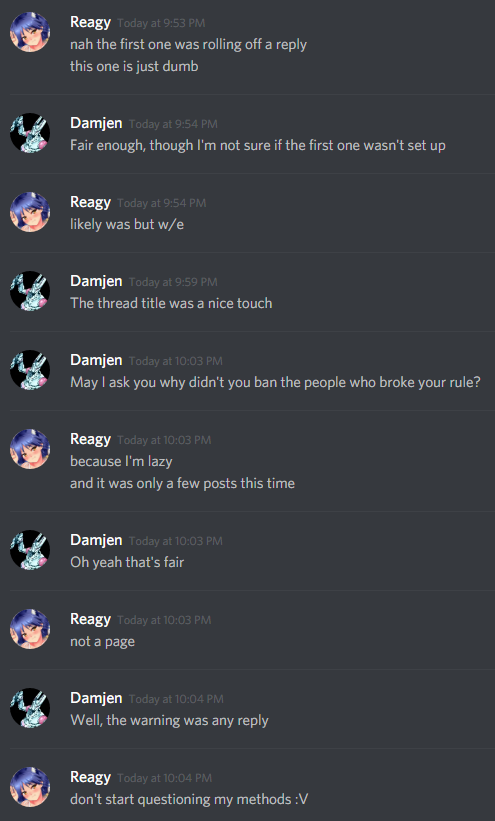The image size is (495, 821).
Task: Click Reagy's avatar next to 'likely was but w/e'
Action: pyautogui.click(x=30, y=212)
